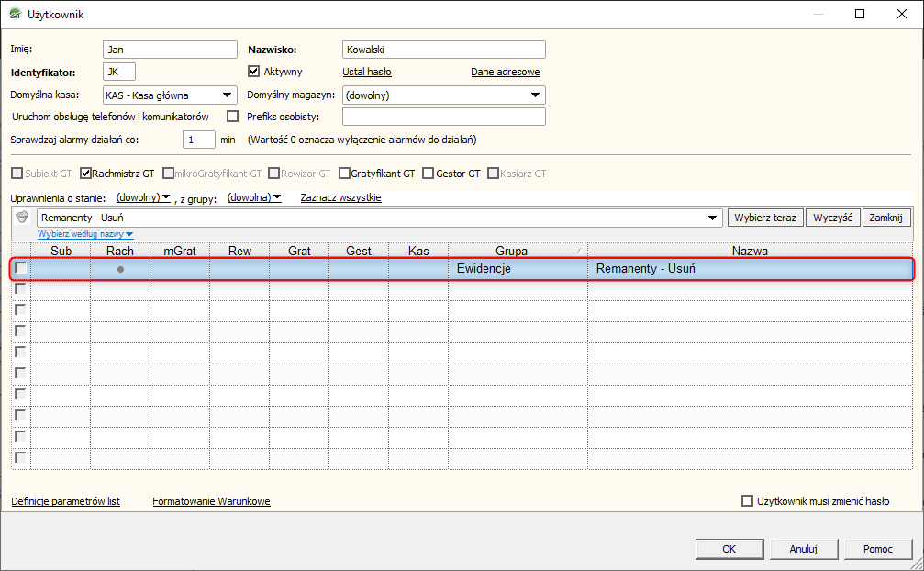Screen dimensions: 924x571
Task: Open Formatowanie Warunkowe link
Action: pos(211,501)
